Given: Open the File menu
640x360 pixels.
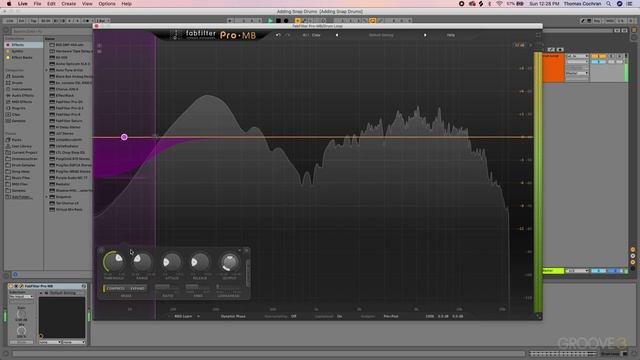Looking at the screenshot, I should (x=37, y=4).
